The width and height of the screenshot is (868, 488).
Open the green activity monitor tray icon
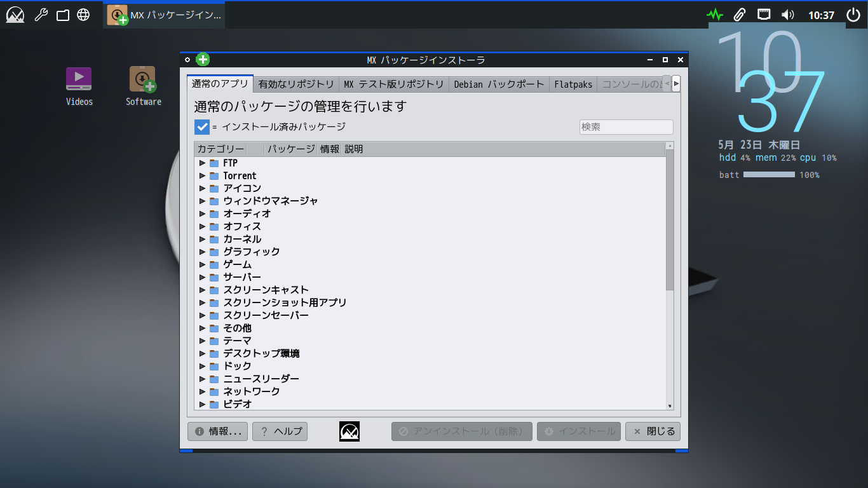pos(715,15)
